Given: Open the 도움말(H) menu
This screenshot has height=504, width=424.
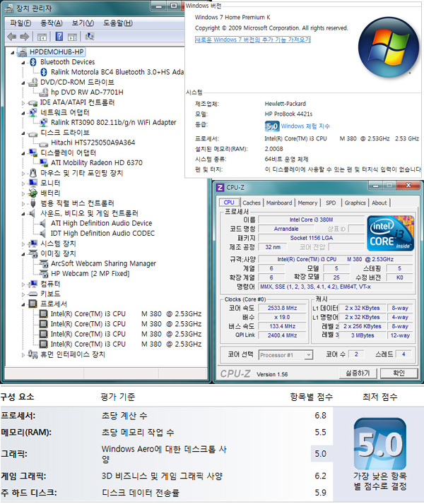Looking at the screenshot, I should [x=118, y=23].
